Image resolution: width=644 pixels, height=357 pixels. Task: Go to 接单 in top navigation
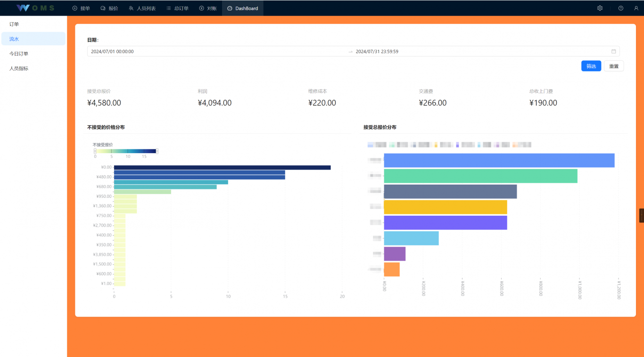click(x=81, y=8)
